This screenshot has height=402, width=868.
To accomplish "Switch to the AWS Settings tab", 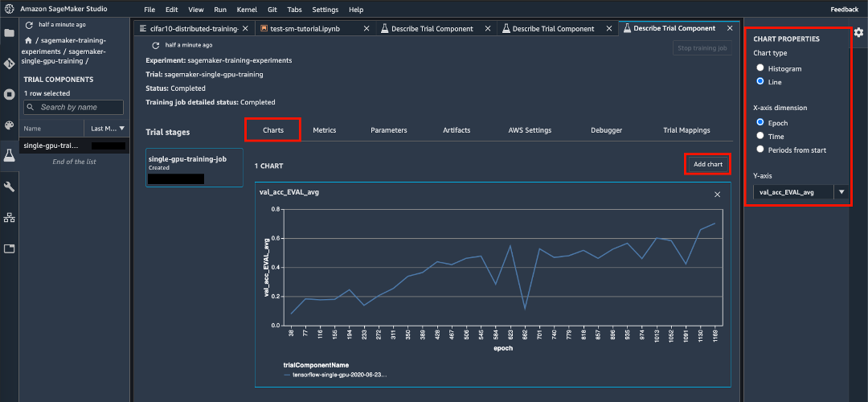I will point(530,130).
